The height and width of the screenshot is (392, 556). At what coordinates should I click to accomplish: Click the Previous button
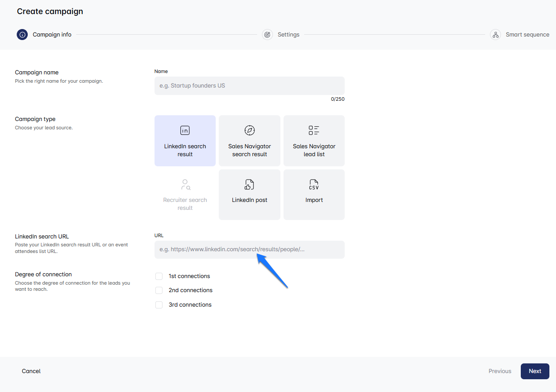click(500, 371)
